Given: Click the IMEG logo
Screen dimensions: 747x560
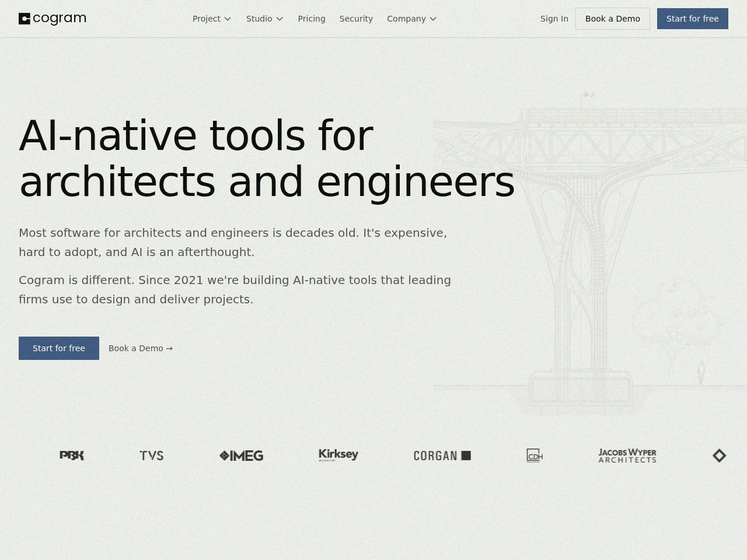Looking at the screenshot, I should pyautogui.click(x=242, y=456).
